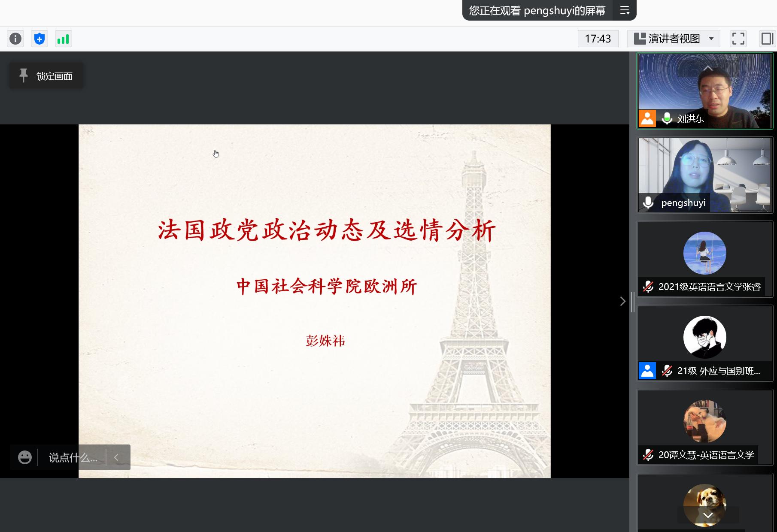Click the orange profile icon on 刘洪东
777x532 pixels.
(647, 118)
